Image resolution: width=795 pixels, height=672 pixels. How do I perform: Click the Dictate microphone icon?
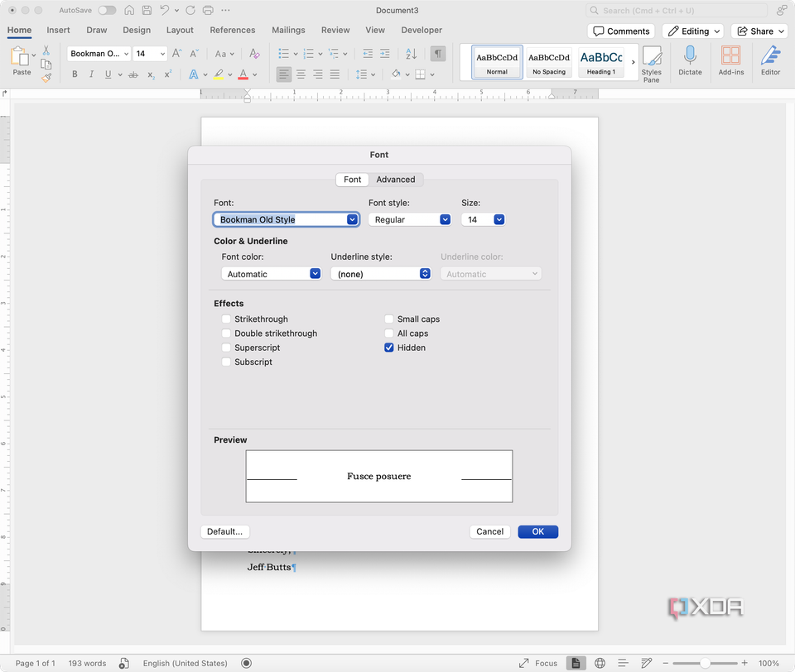pos(690,56)
